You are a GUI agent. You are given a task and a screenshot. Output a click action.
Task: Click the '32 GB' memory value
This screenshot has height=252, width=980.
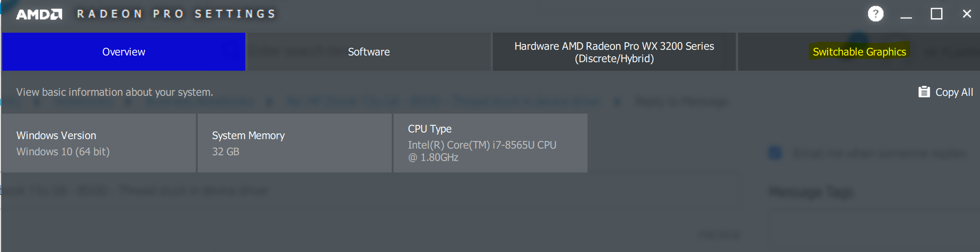226,152
